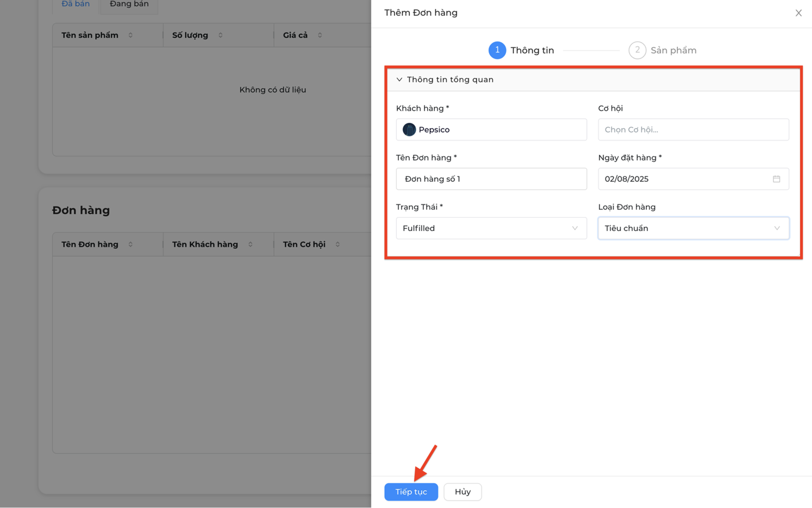Sort by Số lượng column
Viewport: 812px width, 508px height.
point(220,35)
